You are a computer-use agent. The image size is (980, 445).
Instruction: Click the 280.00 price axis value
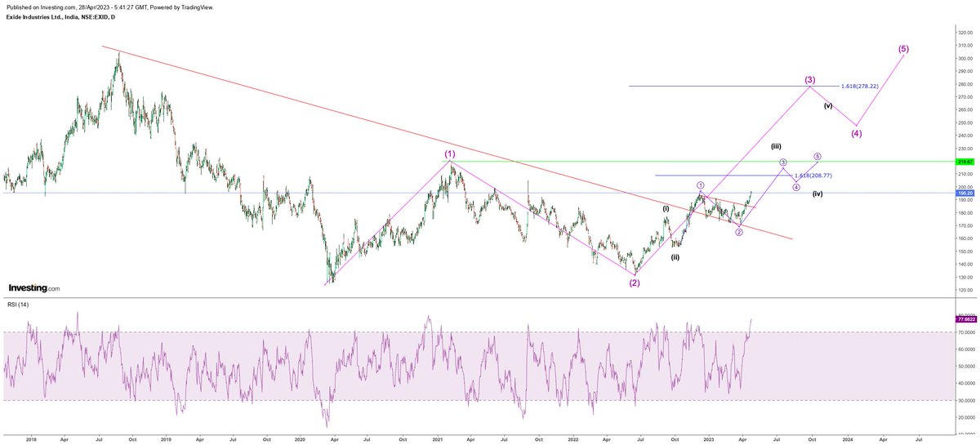[x=964, y=84]
